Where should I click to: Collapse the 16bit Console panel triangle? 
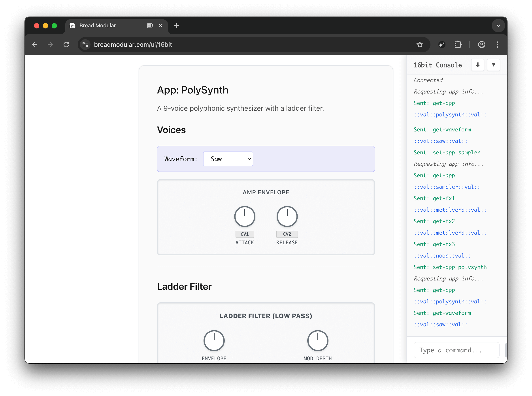coord(493,65)
